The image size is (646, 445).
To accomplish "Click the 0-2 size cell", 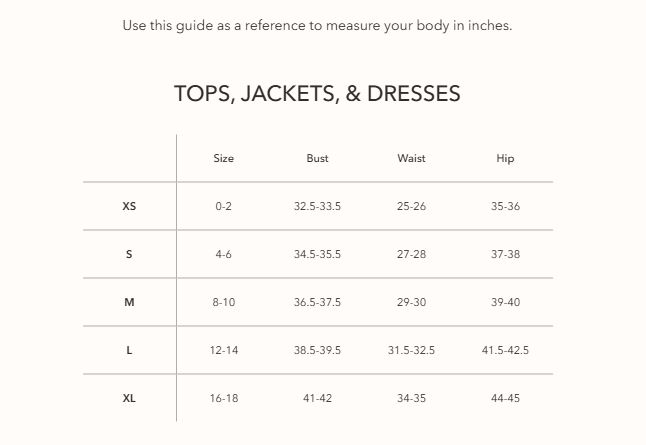I will (x=223, y=206).
